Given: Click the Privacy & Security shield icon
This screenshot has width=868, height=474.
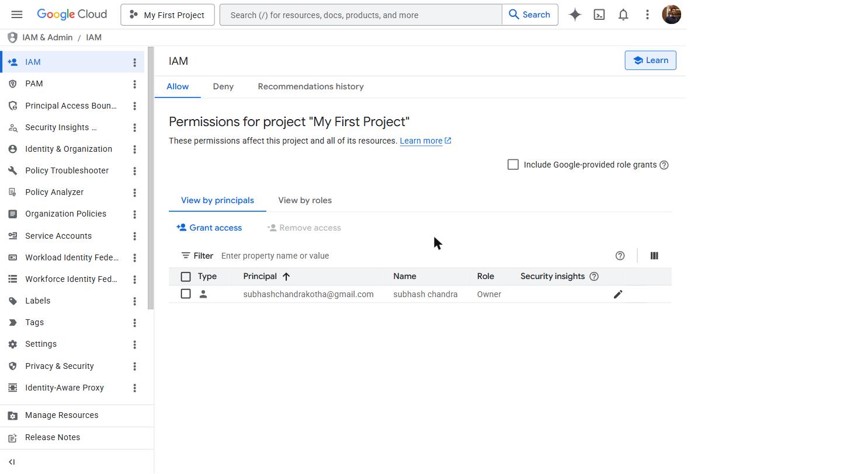Looking at the screenshot, I should 13,366.
